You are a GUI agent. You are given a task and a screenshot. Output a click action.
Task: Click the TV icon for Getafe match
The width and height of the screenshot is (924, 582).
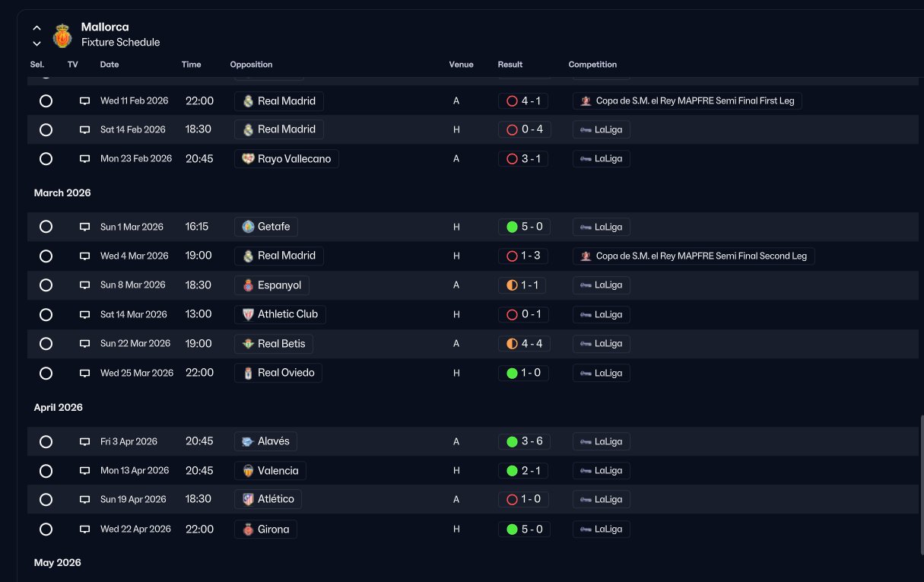coord(85,227)
